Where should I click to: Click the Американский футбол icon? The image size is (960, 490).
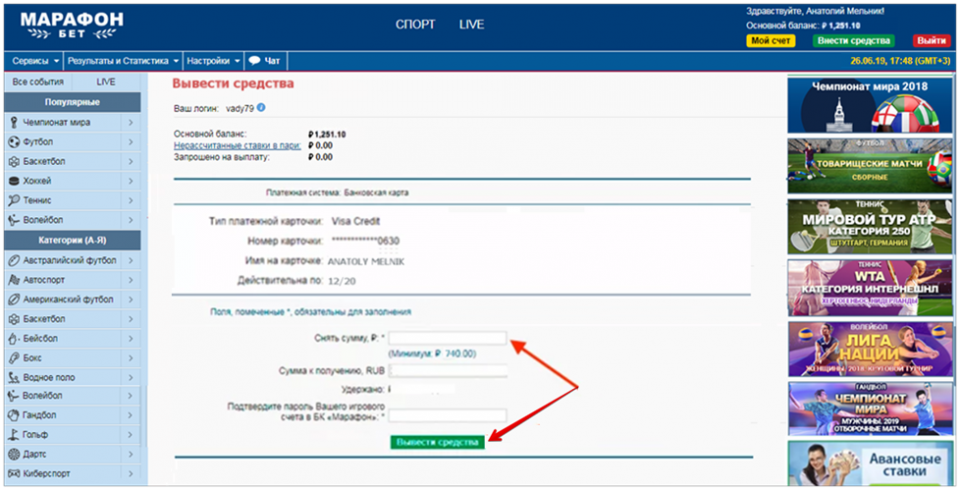(x=14, y=300)
